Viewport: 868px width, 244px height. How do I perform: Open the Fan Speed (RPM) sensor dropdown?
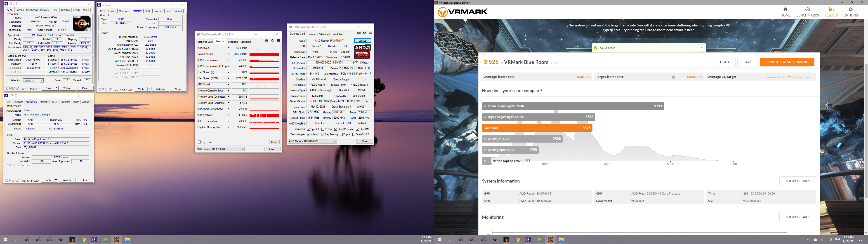[229, 79]
